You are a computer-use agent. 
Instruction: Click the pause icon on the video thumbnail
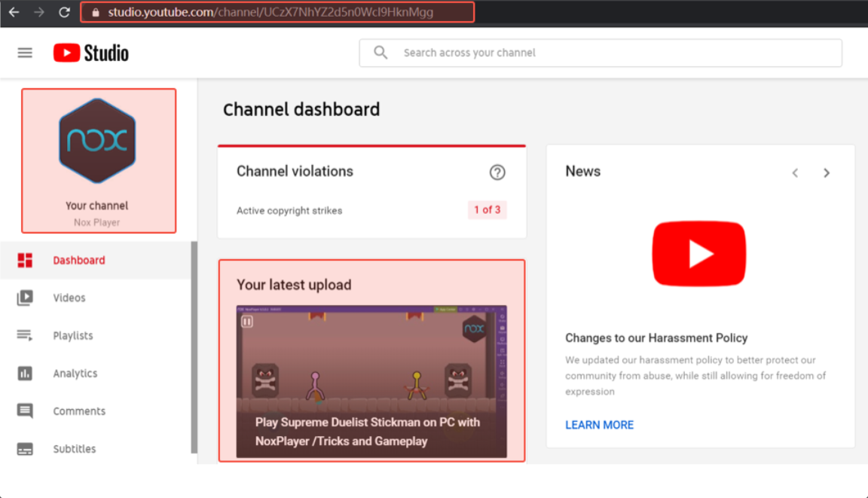click(x=247, y=322)
